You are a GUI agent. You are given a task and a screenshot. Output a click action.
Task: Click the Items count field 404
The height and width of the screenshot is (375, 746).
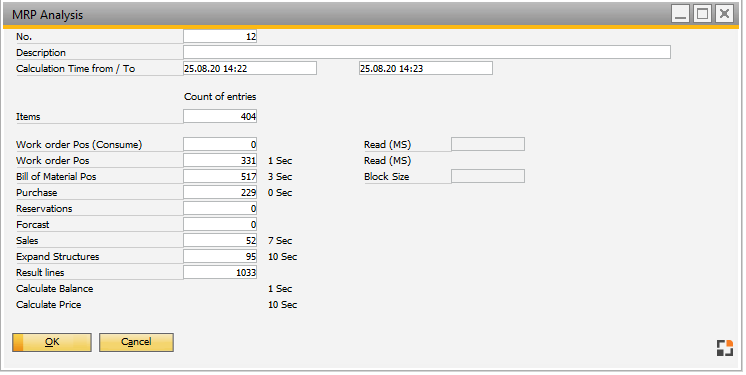[220, 117]
